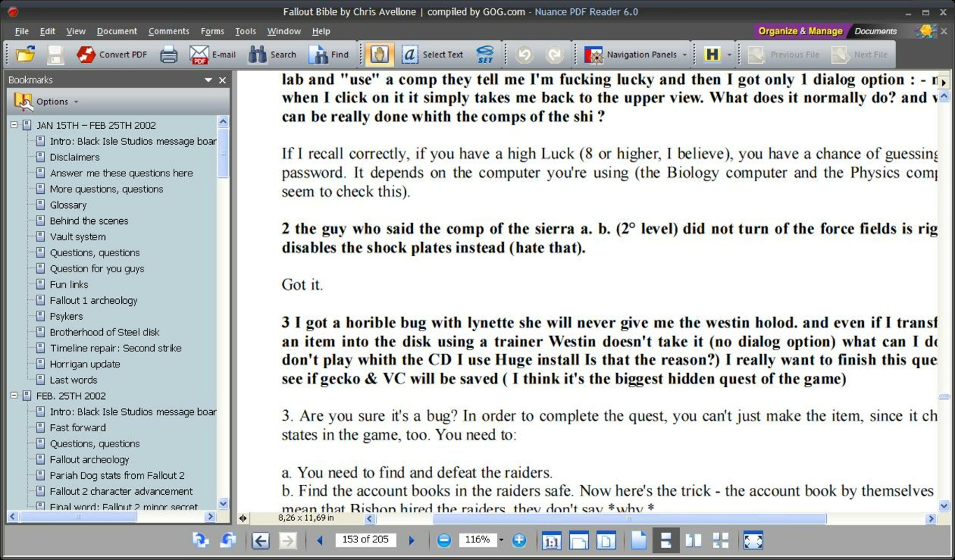Screen dimensions: 955x560
Task: Select the Glossary bookmark
Action: [x=68, y=204]
